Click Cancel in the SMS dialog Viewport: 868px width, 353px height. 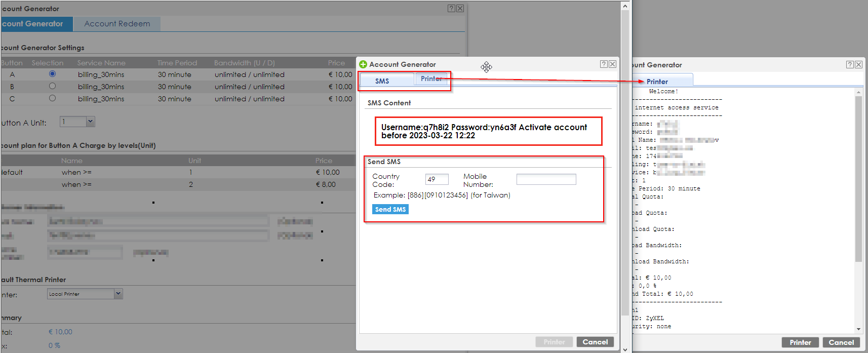(x=595, y=342)
